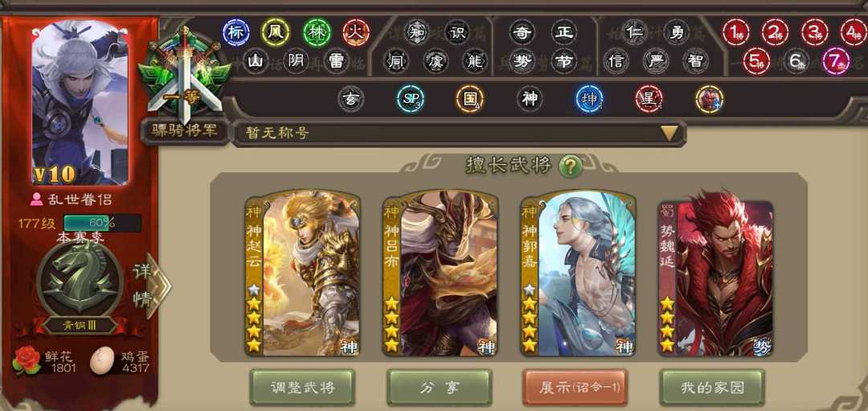Click the 177级 experience progress bar

click(102, 224)
